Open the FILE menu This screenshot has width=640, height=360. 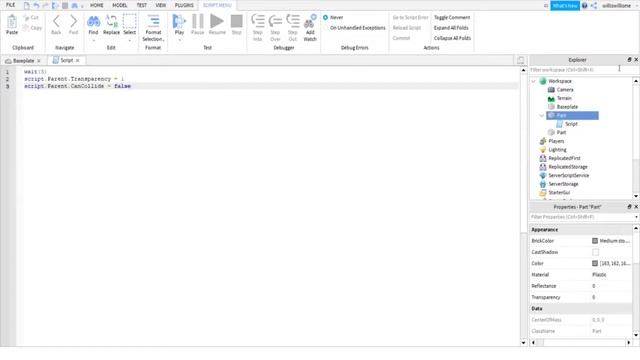10,5
